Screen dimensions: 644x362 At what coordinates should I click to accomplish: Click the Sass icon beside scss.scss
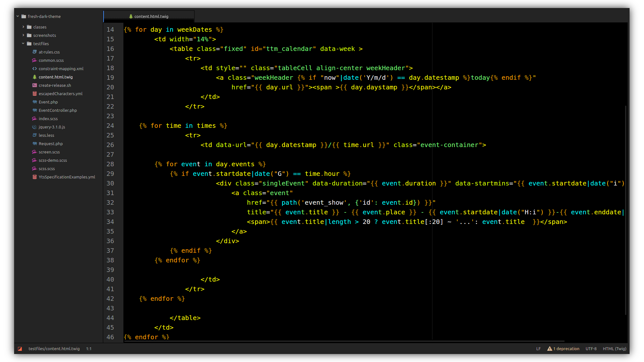35,169
